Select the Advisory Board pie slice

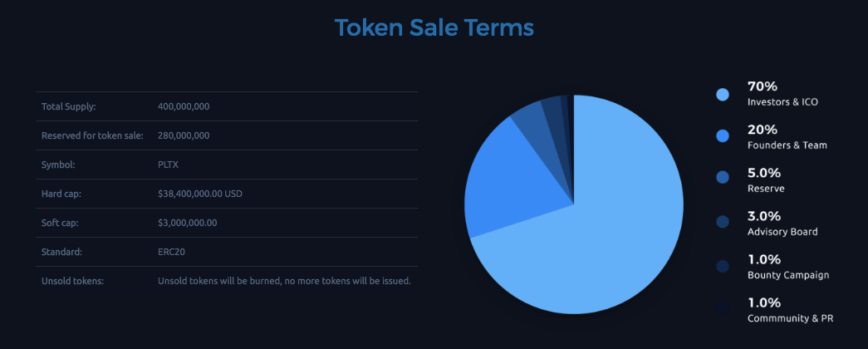[553, 108]
